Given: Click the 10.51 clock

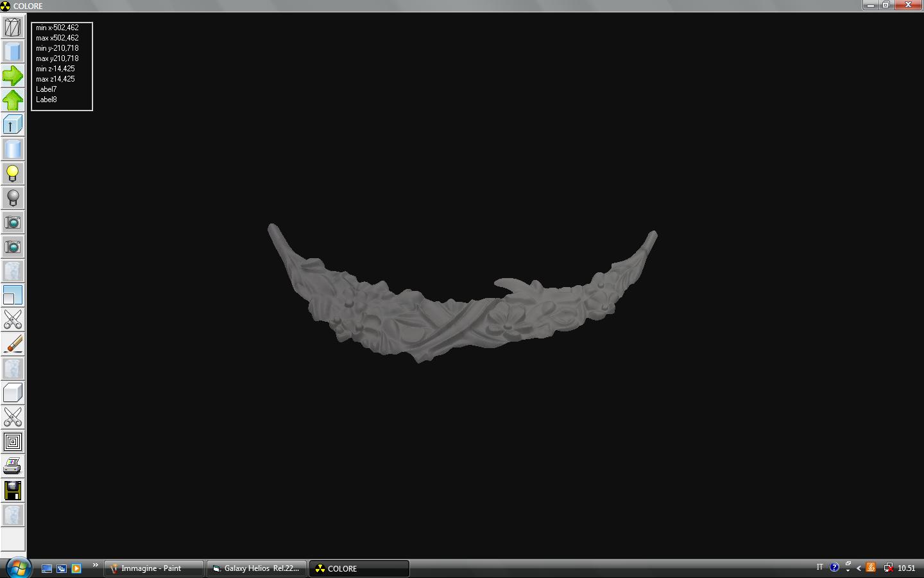Looking at the screenshot, I should pos(906,568).
